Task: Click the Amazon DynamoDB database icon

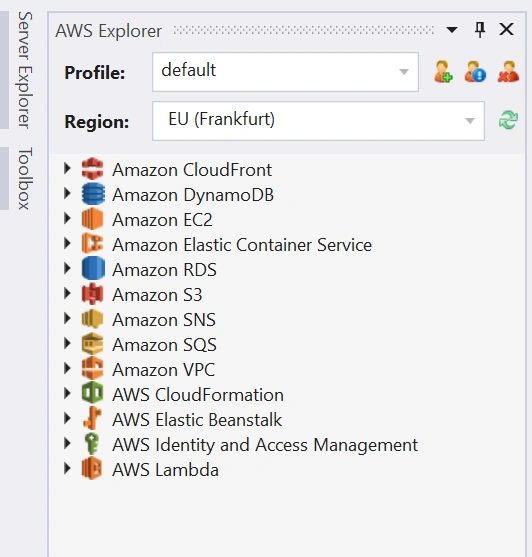Action: click(x=93, y=194)
